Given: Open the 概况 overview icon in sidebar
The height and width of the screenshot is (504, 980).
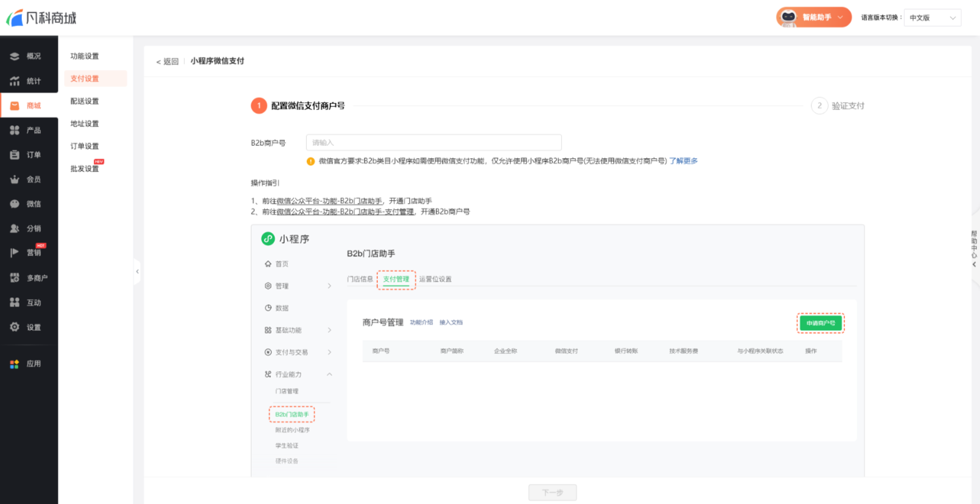Looking at the screenshot, I should pos(15,56).
